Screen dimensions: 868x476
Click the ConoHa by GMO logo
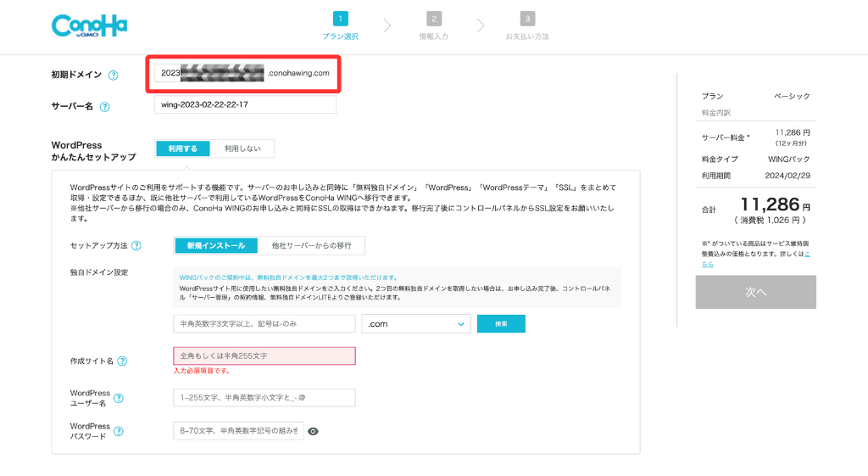tap(89, 25)
